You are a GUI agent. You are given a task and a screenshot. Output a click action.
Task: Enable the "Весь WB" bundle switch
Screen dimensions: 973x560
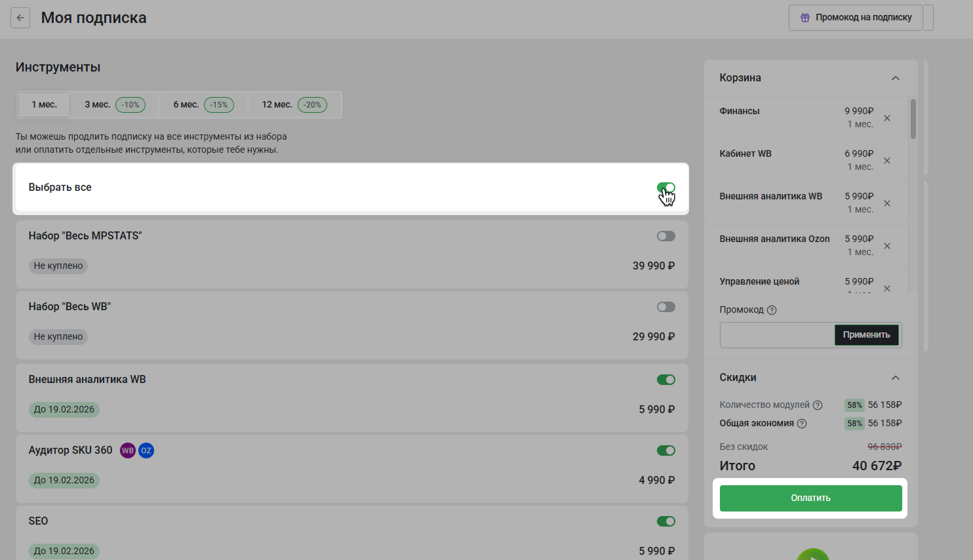pos(665,307)
